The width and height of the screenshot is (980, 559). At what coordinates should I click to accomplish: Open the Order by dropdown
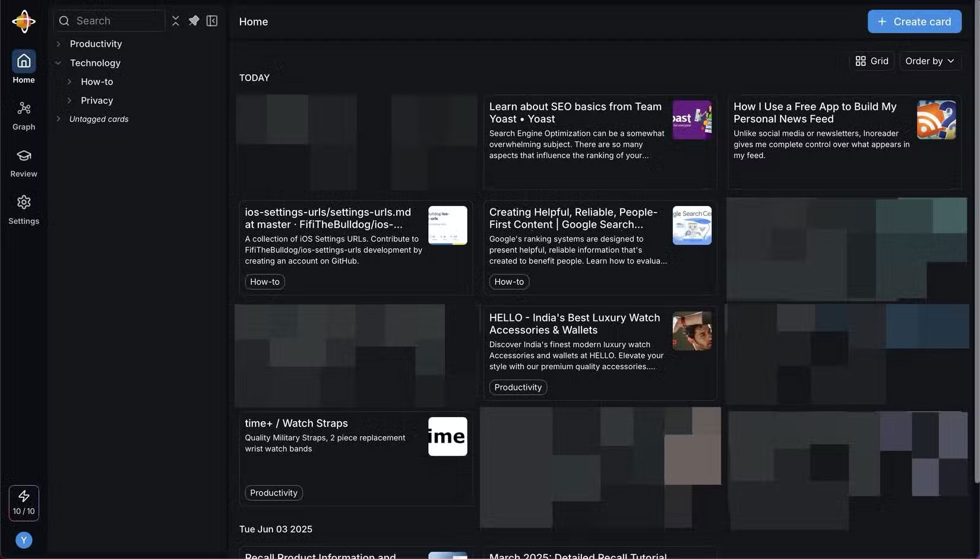(x=930, y=61)
